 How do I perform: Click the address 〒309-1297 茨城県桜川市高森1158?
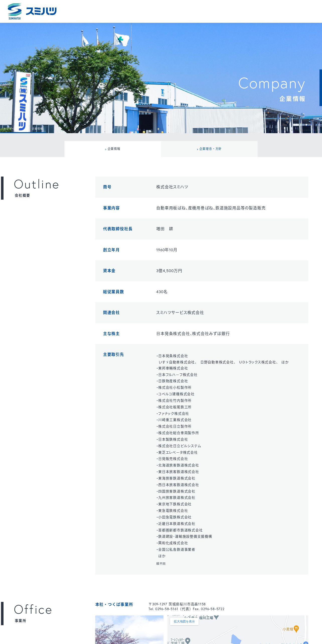pos(177,604)
